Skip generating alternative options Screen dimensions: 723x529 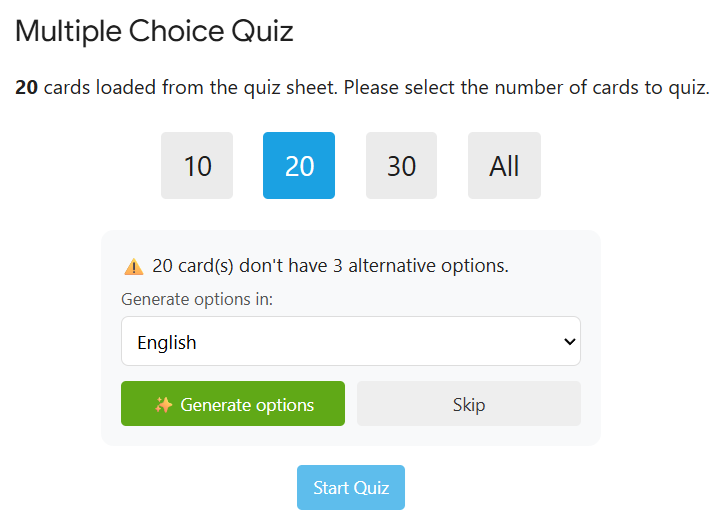468,404
